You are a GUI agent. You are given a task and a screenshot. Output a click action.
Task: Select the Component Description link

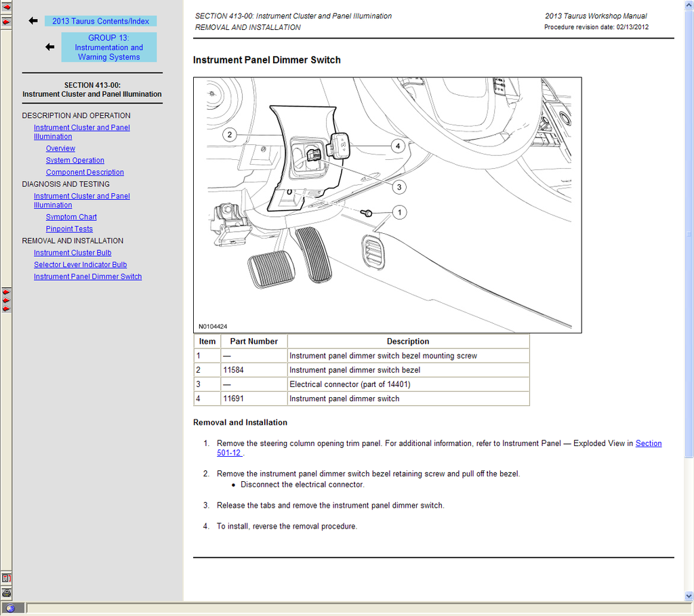pyautogui.click(x=85, y=172)
